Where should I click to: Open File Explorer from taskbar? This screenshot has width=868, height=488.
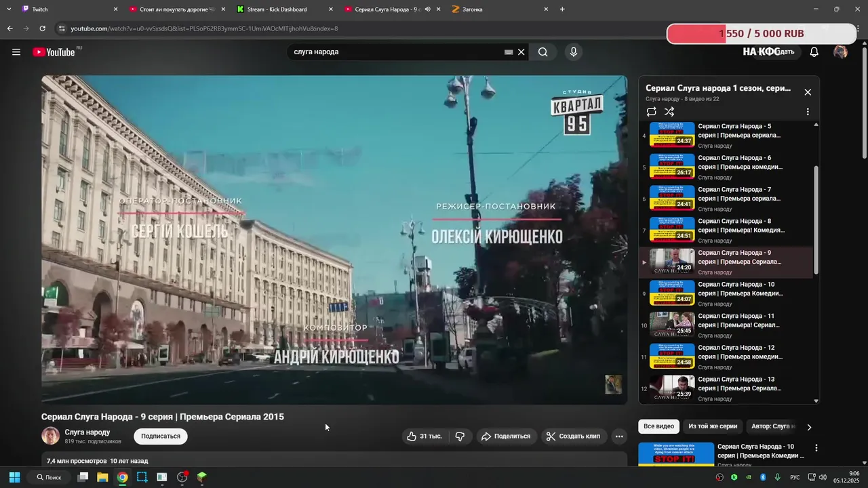pyautogui.click(x=102, y=477)
